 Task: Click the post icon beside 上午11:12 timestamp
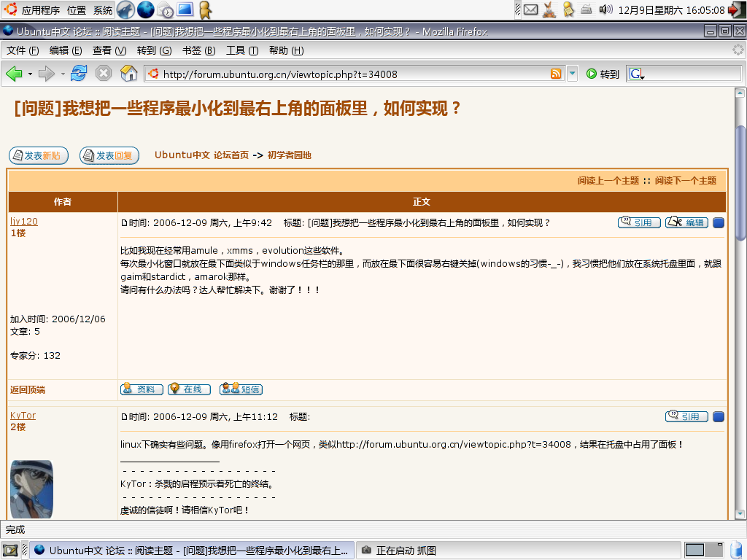(x=124, y=417)
